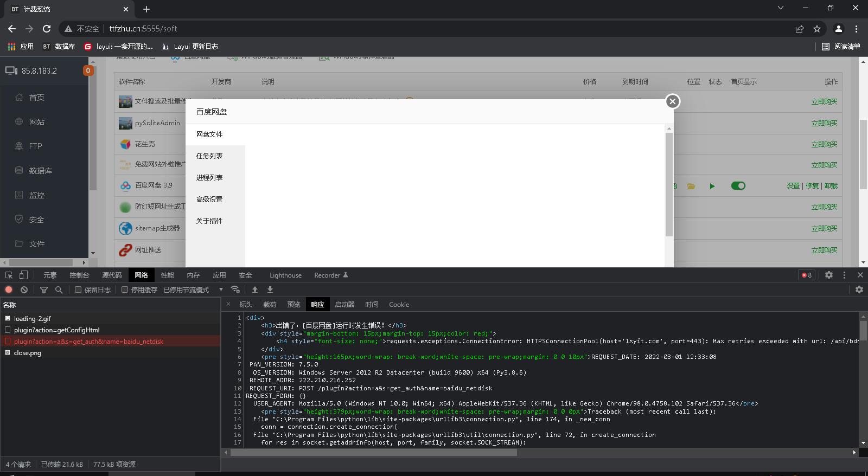
Task: Close the 百度网盘 dialog with round X
Action: (673, 101)
